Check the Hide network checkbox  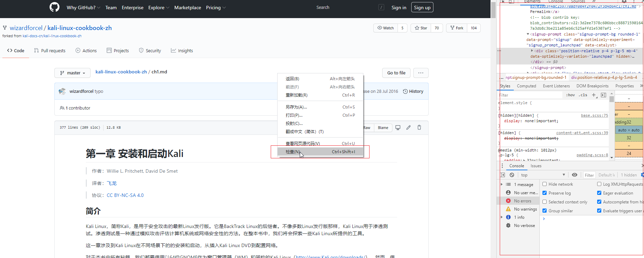[x=545, y=184]
